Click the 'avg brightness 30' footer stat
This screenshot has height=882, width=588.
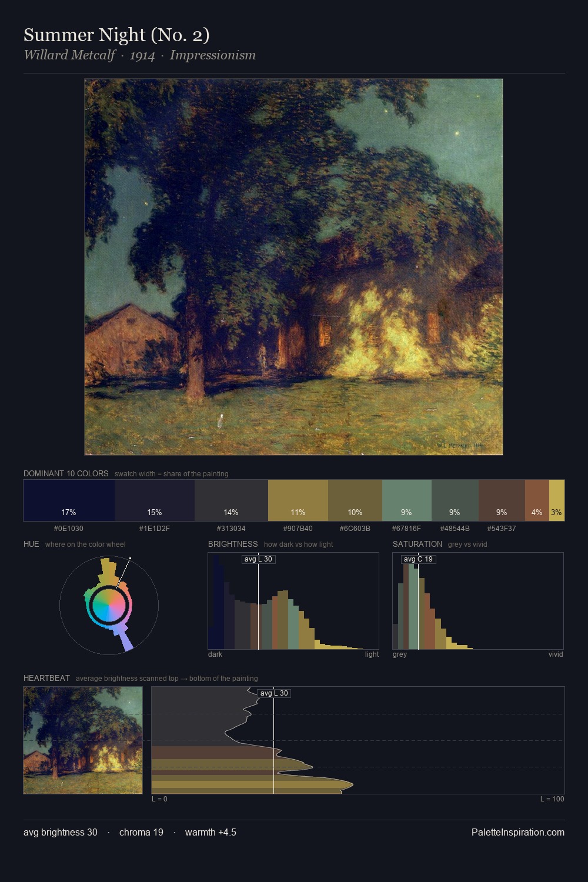click(x=61, y=832)
